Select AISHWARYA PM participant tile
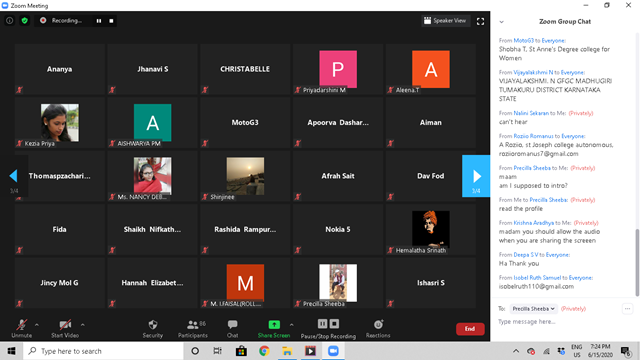640x360 pixels. coord(153,122)
